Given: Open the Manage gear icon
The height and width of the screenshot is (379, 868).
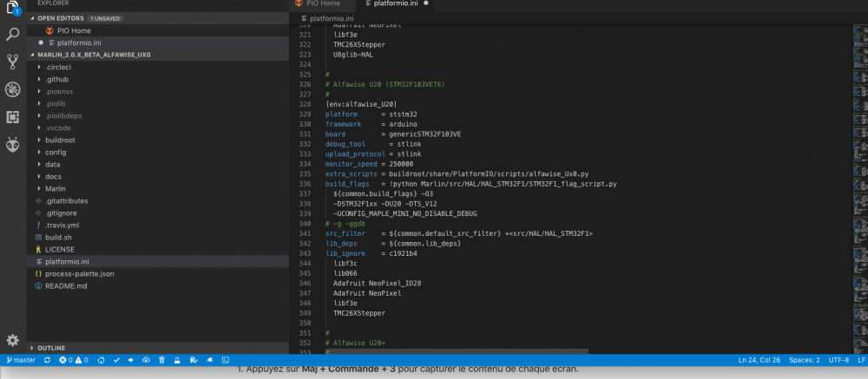Looking at the screenshot, I should click(x=13, y=340).
